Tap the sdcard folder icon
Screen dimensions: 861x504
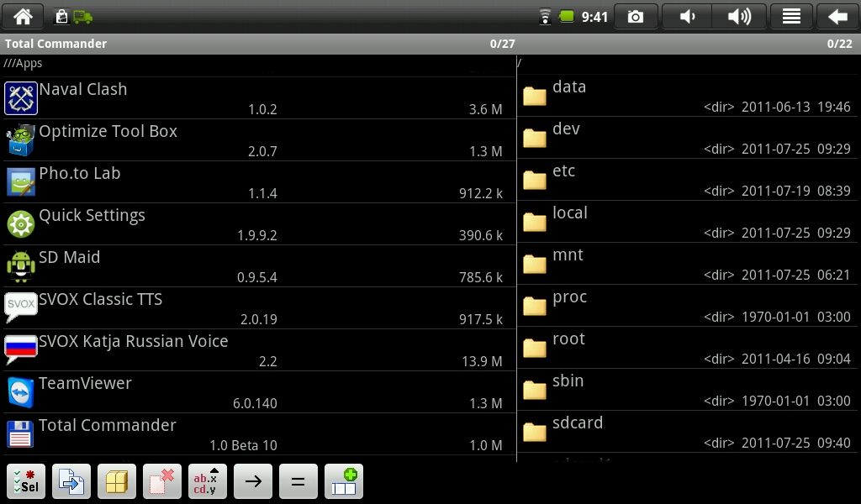(x=534, y=432)
